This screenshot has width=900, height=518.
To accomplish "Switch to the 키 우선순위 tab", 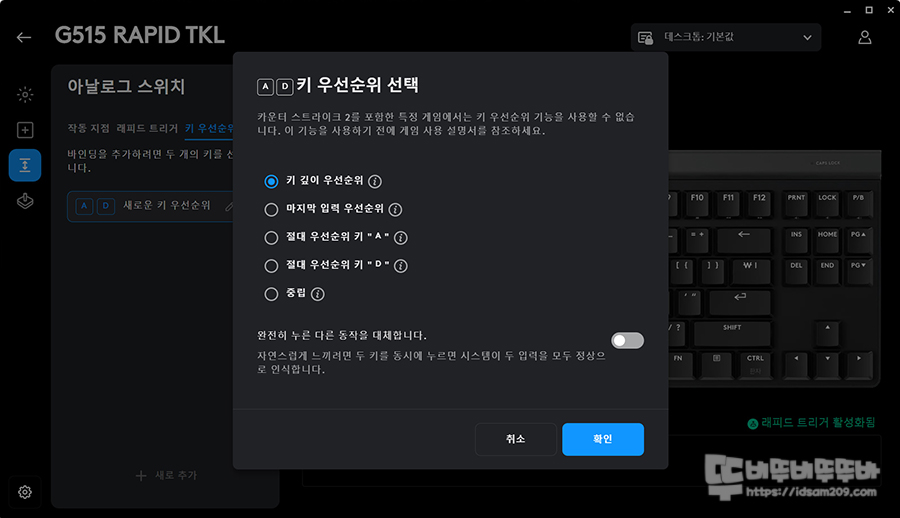I will point(209,128).
